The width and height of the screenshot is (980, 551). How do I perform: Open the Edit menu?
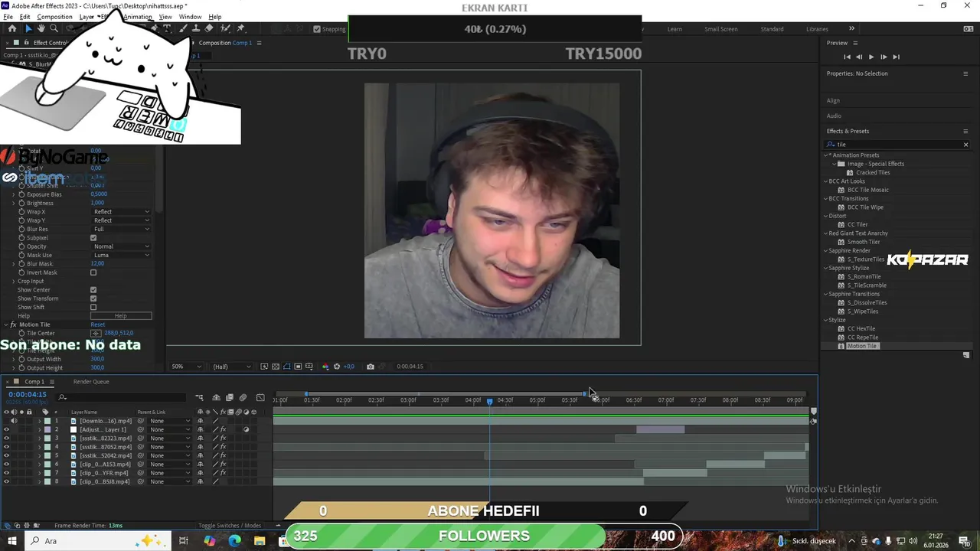click(x=25, y=17)
